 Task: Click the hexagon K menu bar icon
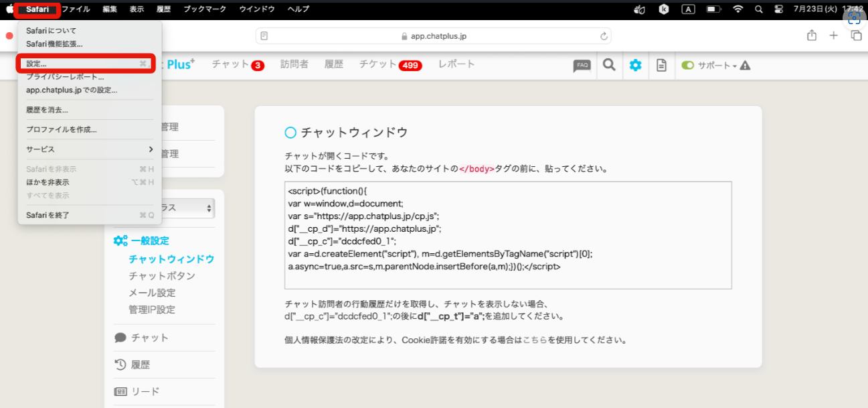click(x=663, y=9)
